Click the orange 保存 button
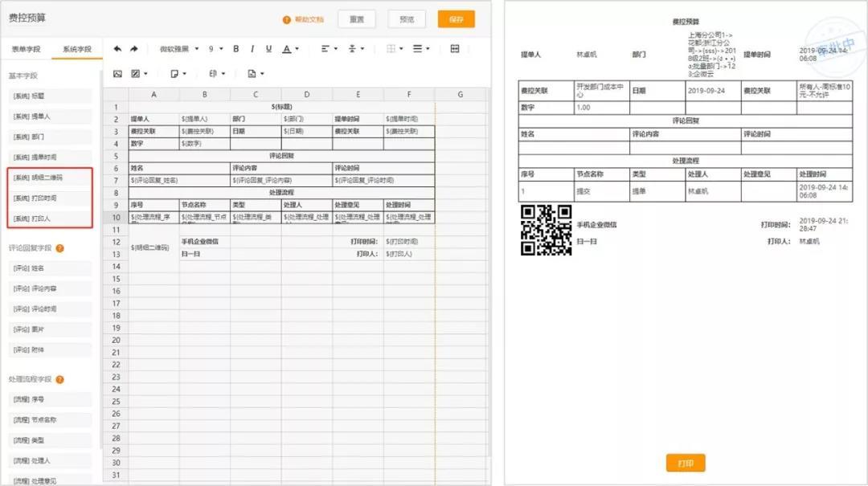This screenshot has height=486, width=868. coord(456,19)
